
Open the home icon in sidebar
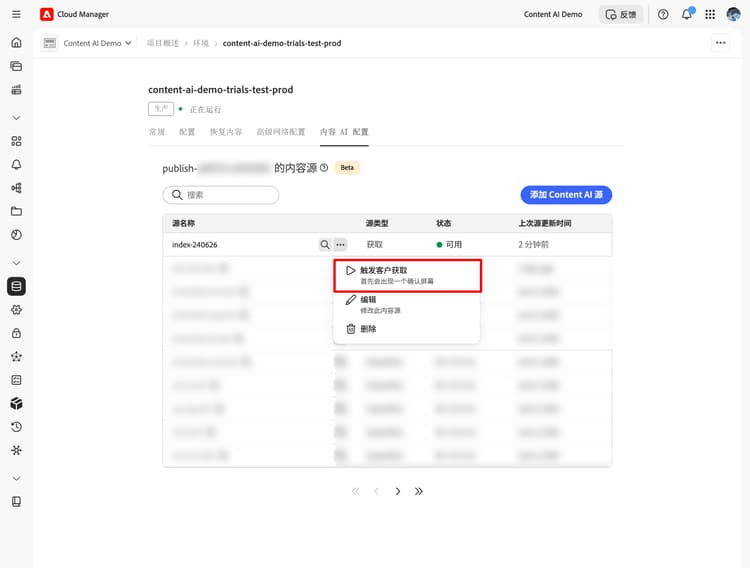click(16, 43)
